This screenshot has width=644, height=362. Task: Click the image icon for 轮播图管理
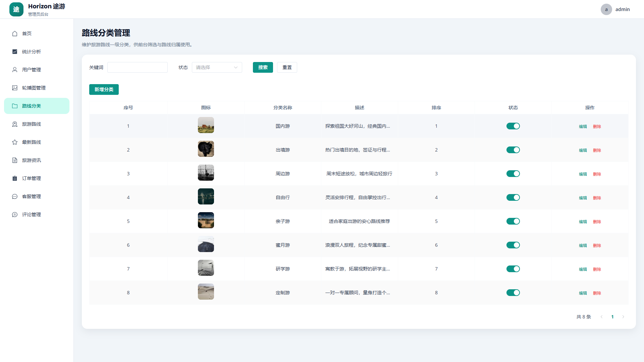point(15,88)
